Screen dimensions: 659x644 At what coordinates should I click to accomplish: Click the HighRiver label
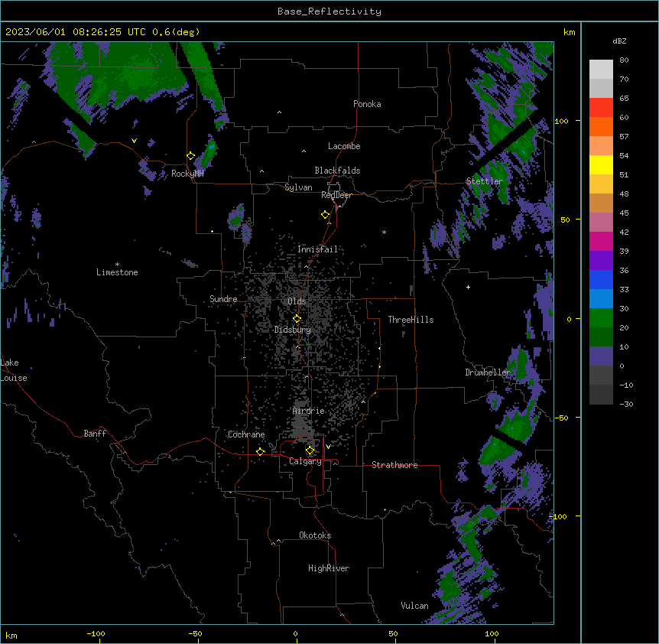point(329,569)
